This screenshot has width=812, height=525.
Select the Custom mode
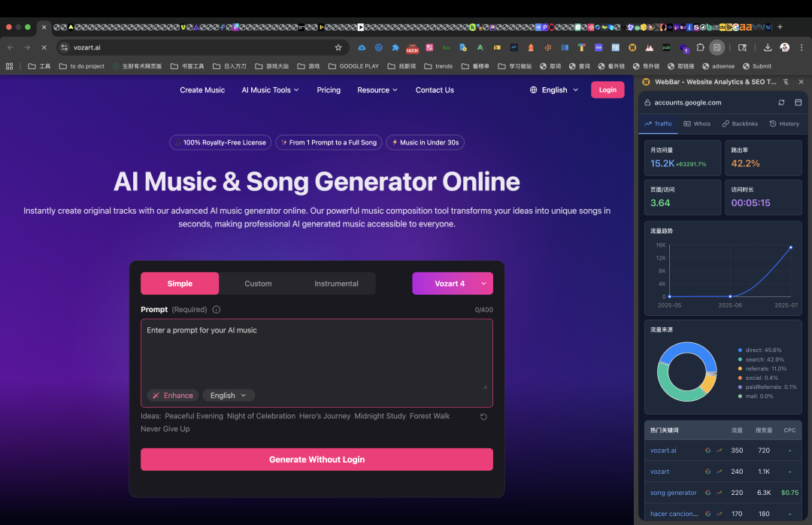coord(258,284)
